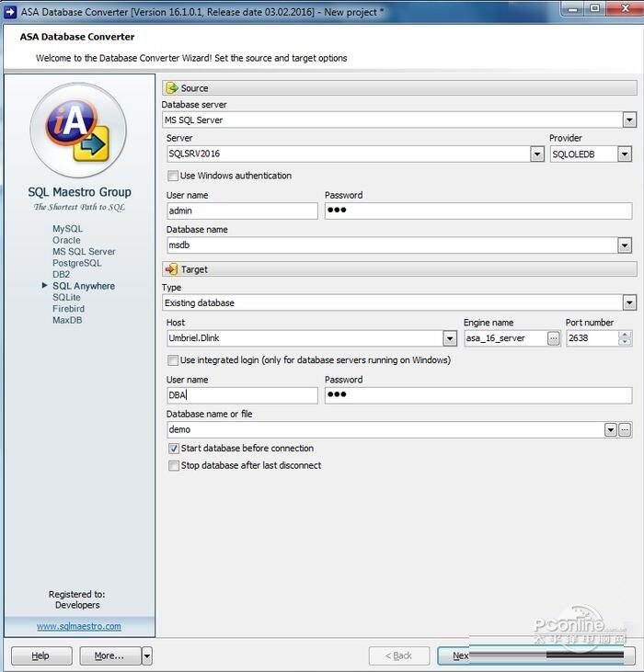Browse for database file with ellipsis button
Viewport: 644px width, 672px height.
click(x=625, y=429)
